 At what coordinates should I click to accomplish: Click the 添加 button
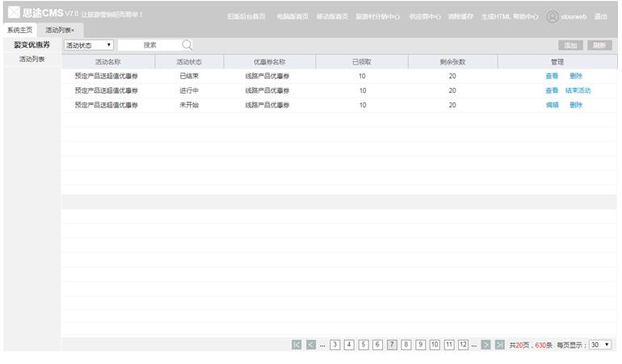[570, 45]
